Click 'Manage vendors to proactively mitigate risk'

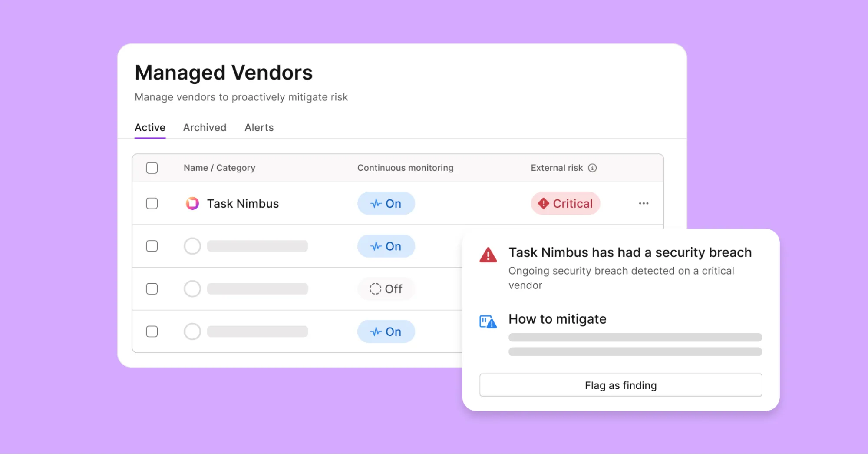(241, 97)
